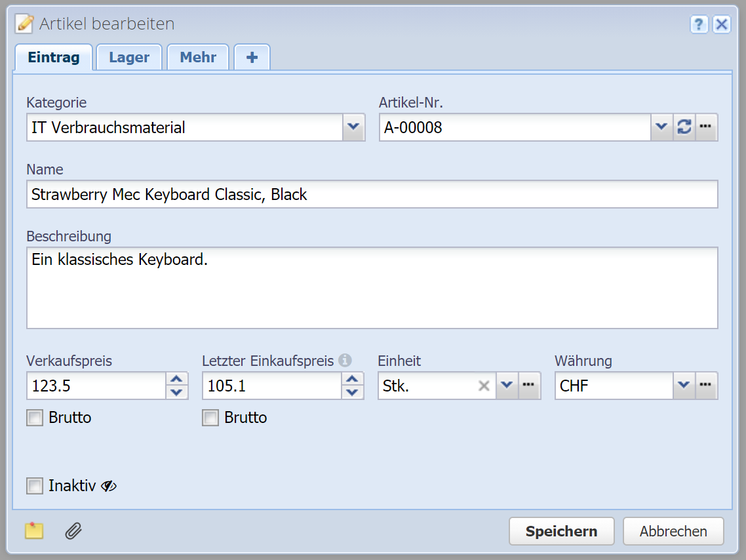Add a note with the yellow sticky-note icon
The width and height of the screenshot is (746, 560).
34,531
